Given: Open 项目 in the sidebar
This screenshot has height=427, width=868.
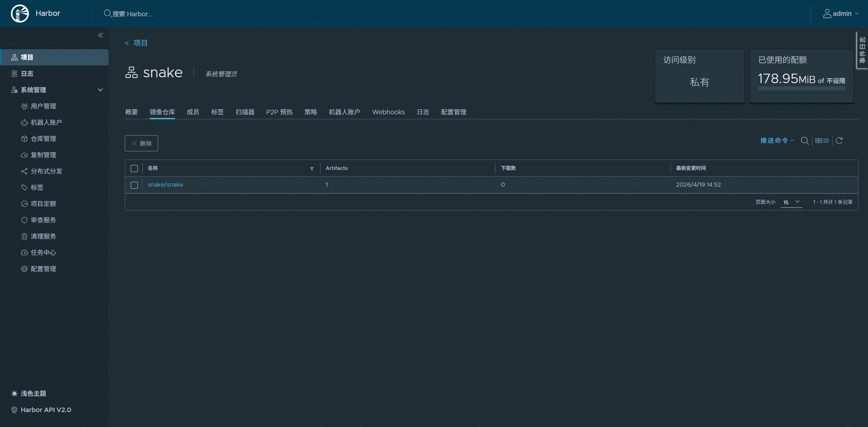Looking at the screenshot, I should (54, 57).
